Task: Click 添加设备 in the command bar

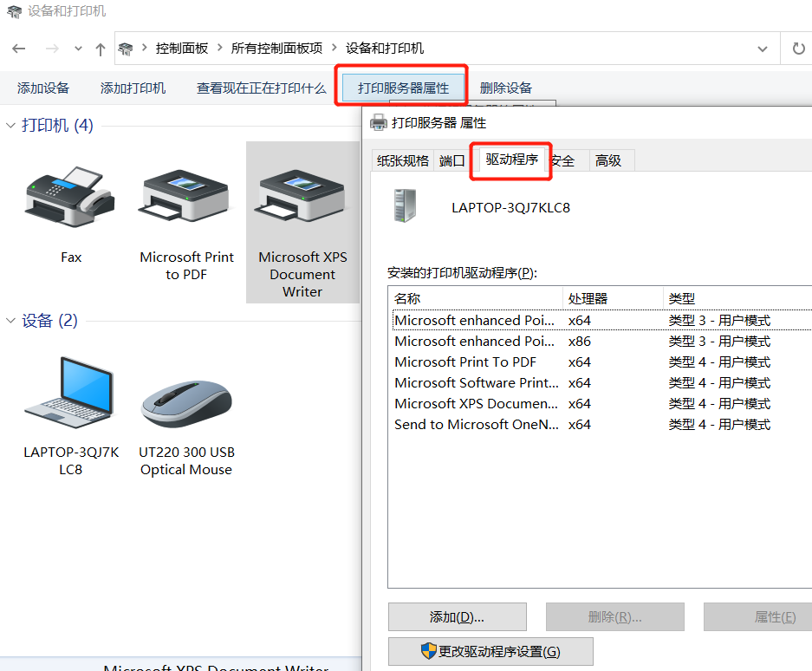Action: click(43, 88)
